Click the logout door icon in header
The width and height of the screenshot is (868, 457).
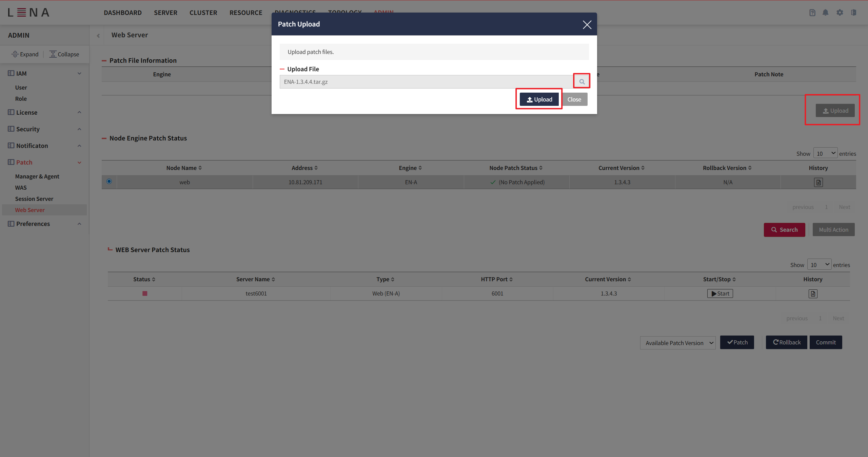point(854,13)
